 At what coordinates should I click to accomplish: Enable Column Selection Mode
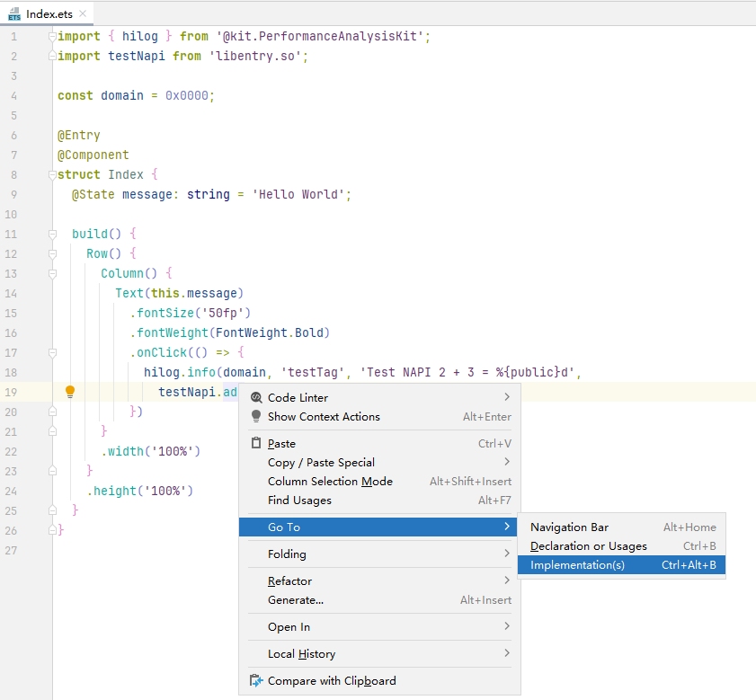coord(330,482)
